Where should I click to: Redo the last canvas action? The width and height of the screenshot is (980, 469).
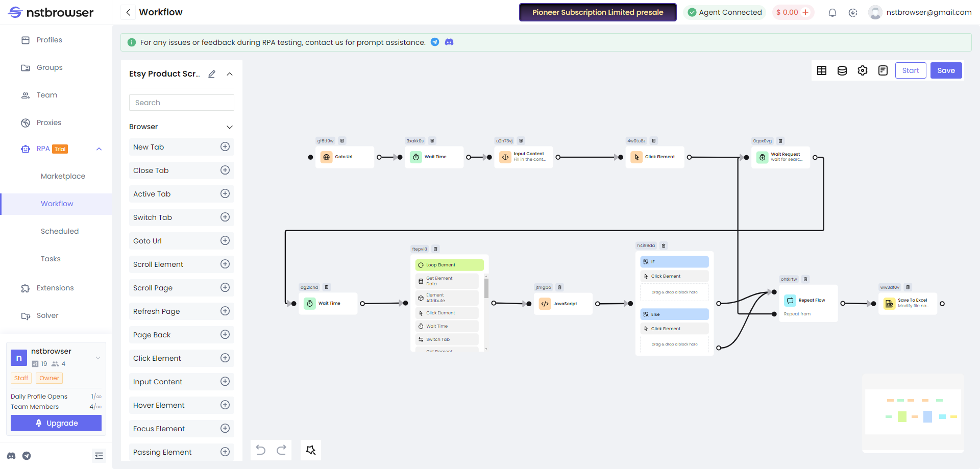click(281, 450)
